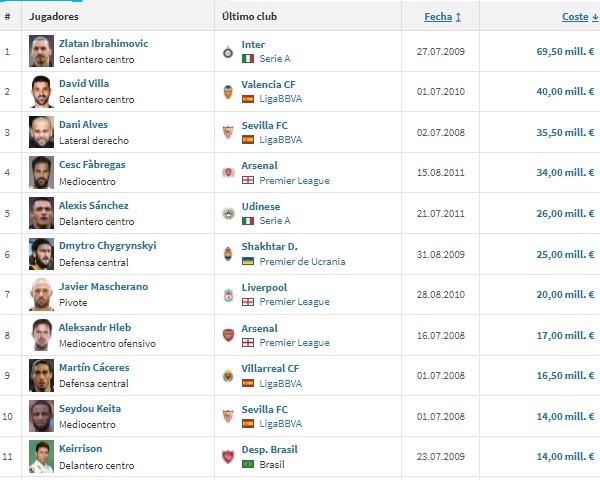Click Ukraine flag next to Premier de Ucrania

[248, 261]
